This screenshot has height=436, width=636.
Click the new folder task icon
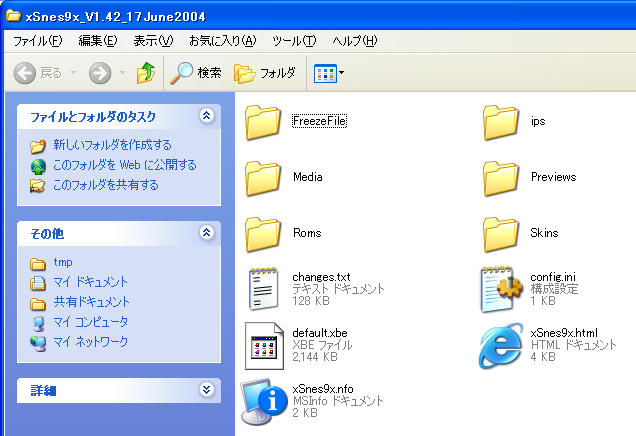(38, 146)
